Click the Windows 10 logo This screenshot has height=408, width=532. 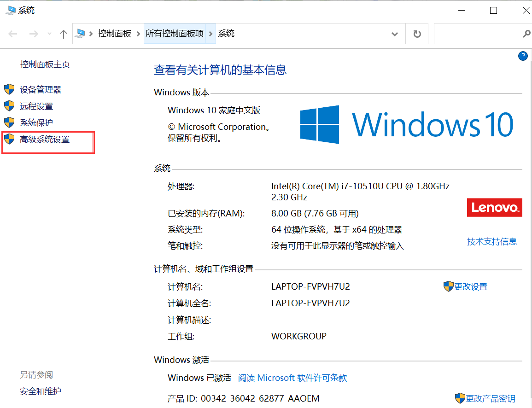pos(407,124)
